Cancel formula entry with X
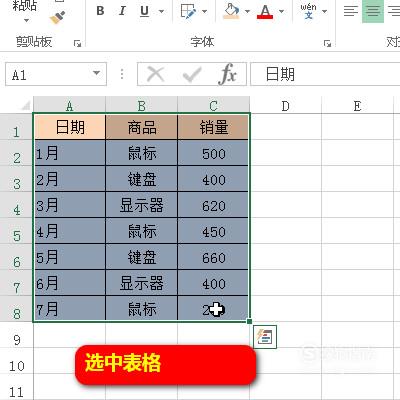The height and width of the screenshot is (400, 400). point(155,74)
